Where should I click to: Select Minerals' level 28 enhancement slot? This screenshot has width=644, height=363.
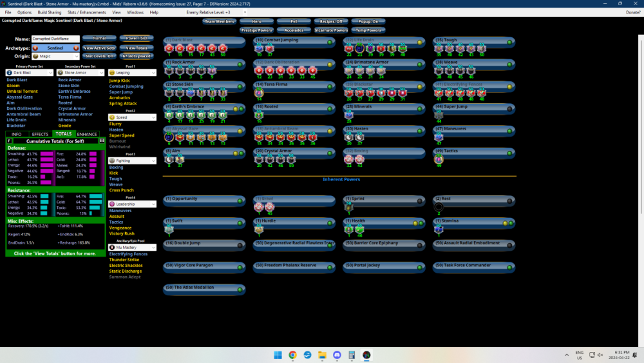point(348,115)
